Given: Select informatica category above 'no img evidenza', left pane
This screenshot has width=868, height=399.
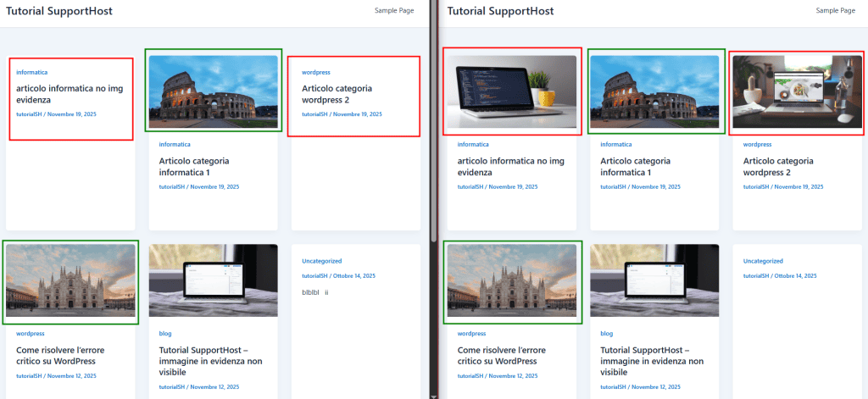Looking at the screenshot, I should click(x=32, y=72).
